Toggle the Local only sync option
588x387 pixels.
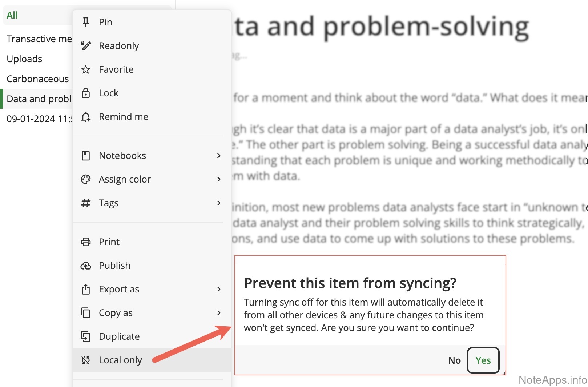coord(120,360)
